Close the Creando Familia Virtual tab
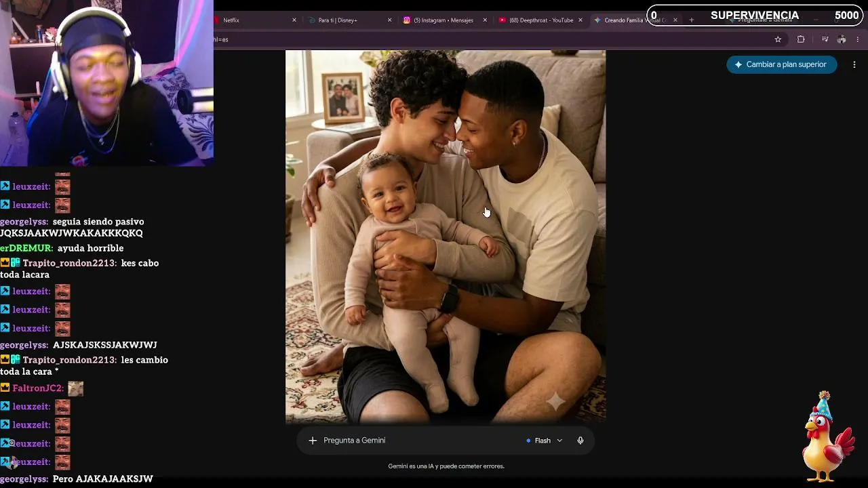868x488 pixels. point(675,20)
